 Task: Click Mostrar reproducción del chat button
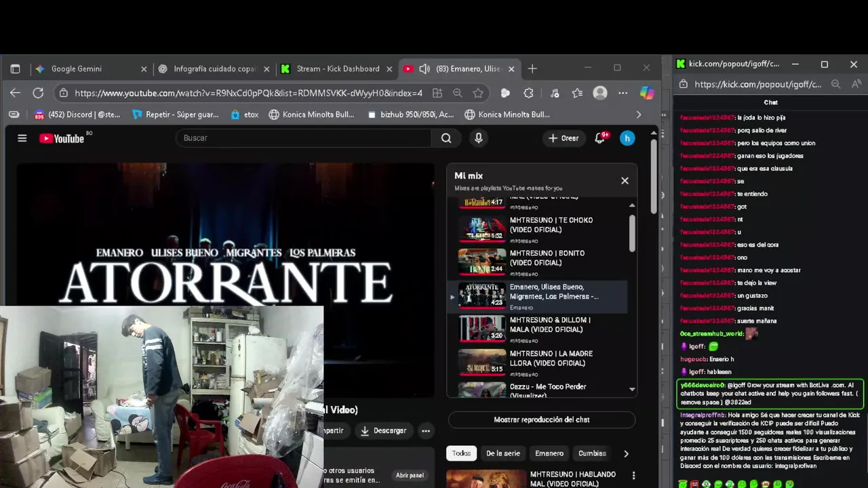[x=542, y=420]
